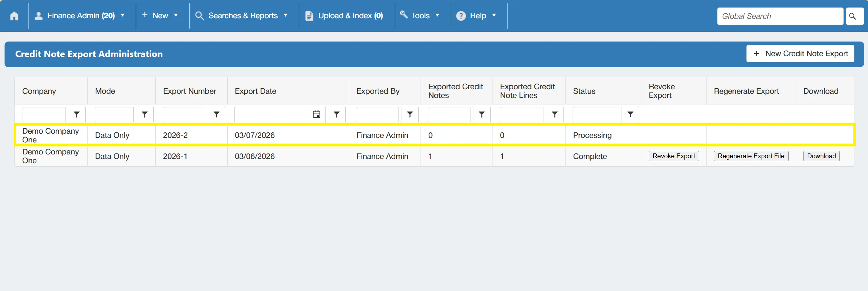Image resolution: width=868 pixels, height=291 pixels.
Task: Open Exported Credit Notes filter funnel
Action: (482, 115)
